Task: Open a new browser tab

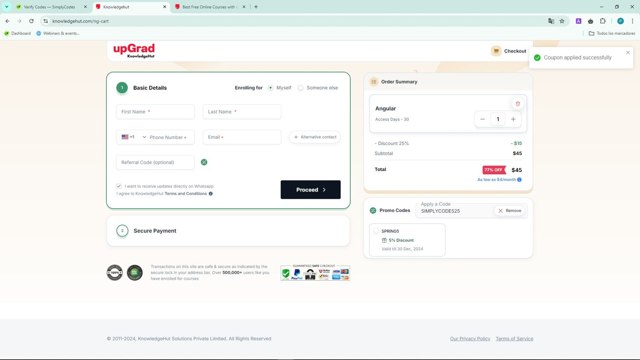Action: [x=256, y=7]
